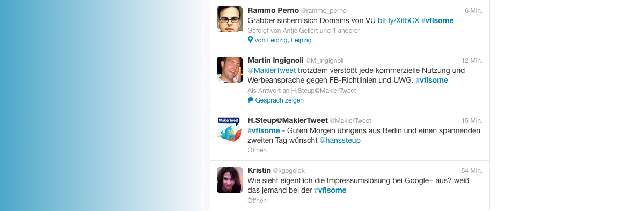Expand Kristin's tweet with "Öffnen"
The width and height of the screenshot is (644, 211).
257,201
